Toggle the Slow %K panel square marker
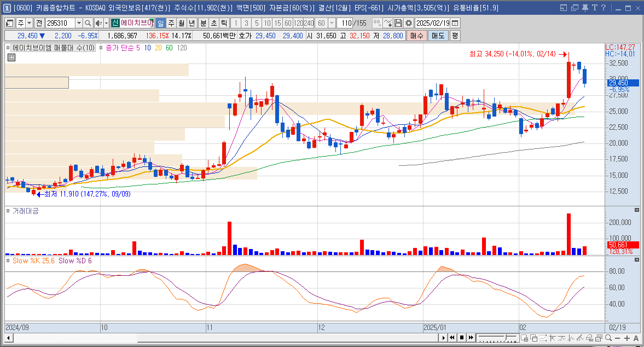Viewport: 644px width, 347px height. coord(8,261)
